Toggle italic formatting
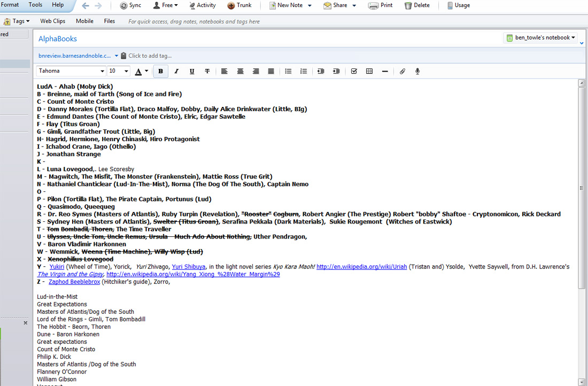 coord(176,71)
